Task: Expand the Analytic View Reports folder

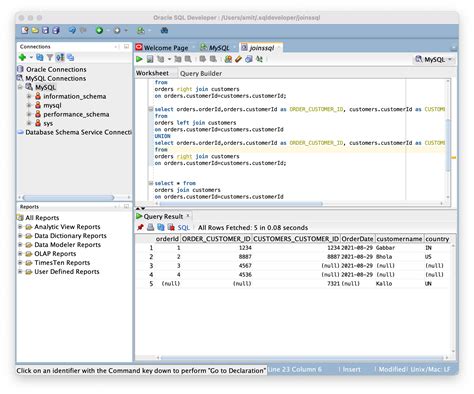Action: coord(20,227)
